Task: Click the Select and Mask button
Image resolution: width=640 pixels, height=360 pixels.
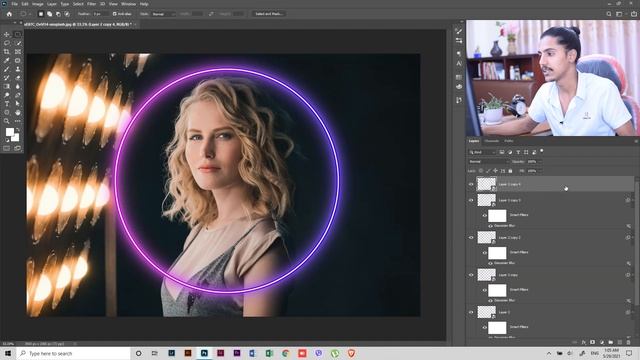Action: pyautogui.click(x=268, y=14)
